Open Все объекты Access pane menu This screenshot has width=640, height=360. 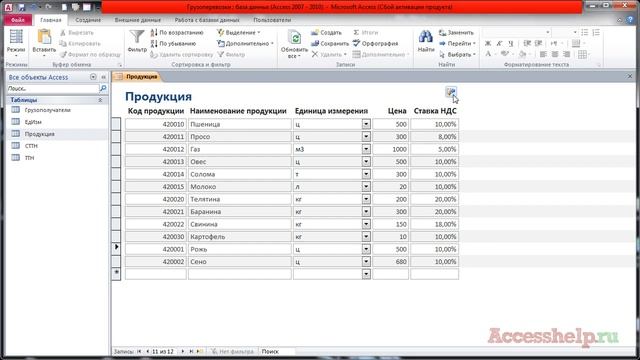coord(93,77)
